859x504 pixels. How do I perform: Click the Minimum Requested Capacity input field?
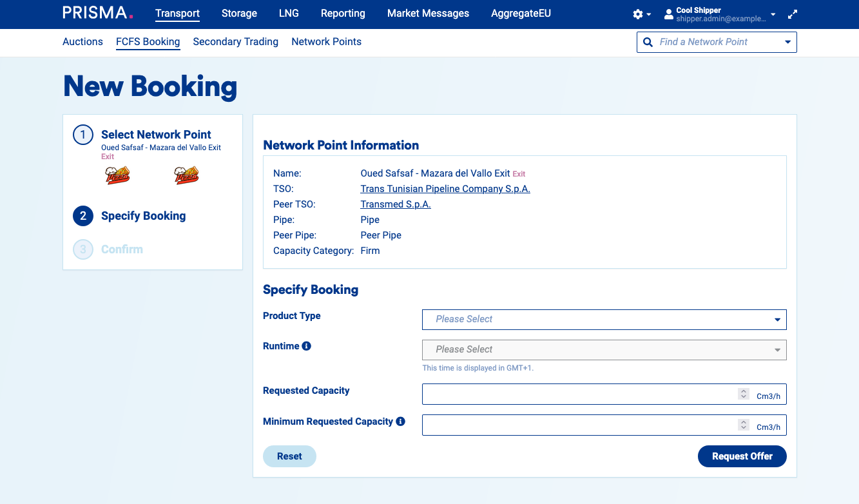click(x=604, y=425)
